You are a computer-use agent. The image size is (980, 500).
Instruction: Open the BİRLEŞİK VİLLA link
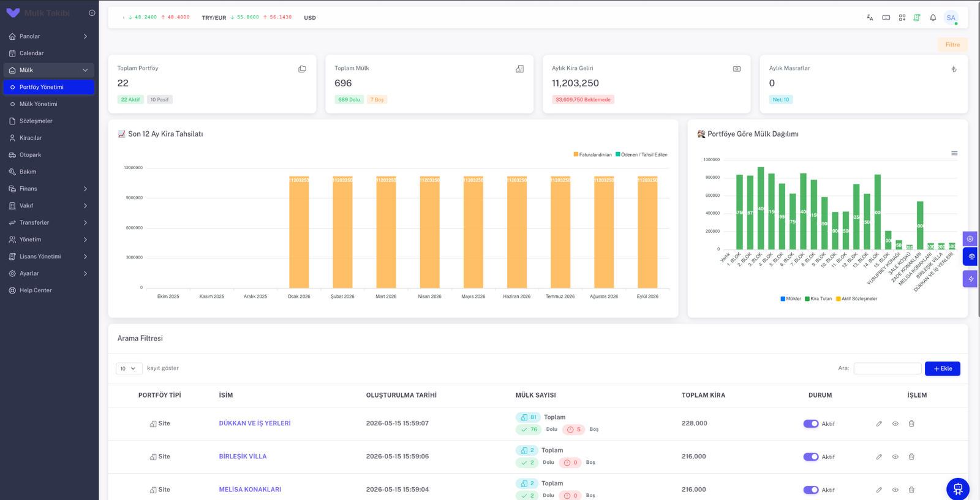point(243,456)
